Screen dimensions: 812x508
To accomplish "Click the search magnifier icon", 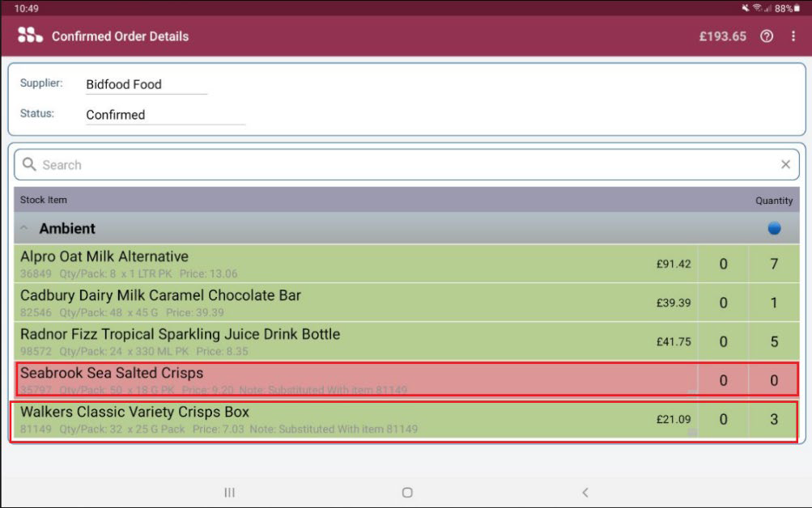I will (x=29, y=165).
